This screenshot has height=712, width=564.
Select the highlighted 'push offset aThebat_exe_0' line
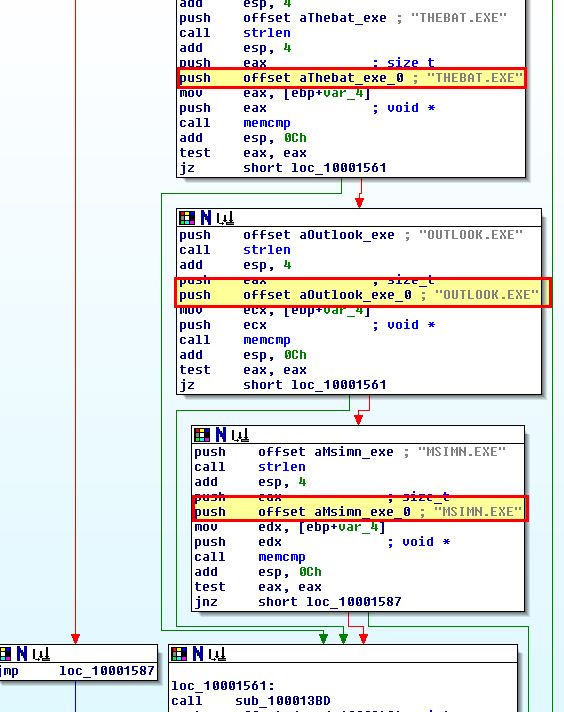(351, 78)
